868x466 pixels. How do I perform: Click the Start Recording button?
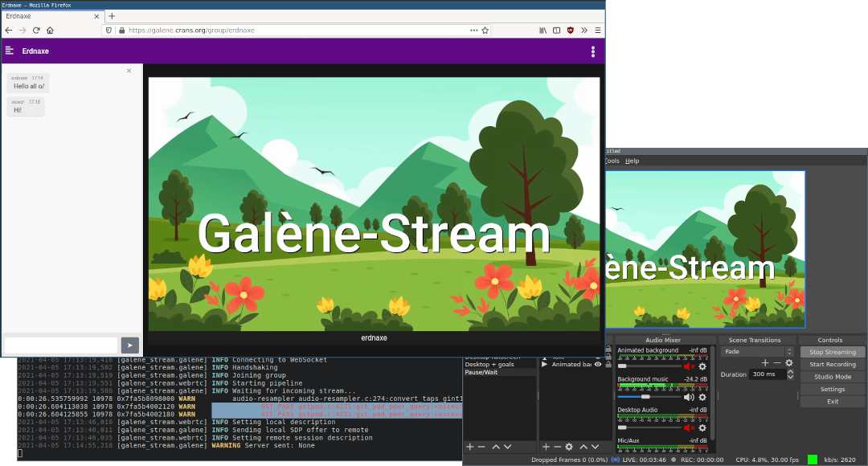(x=832, y=364)
